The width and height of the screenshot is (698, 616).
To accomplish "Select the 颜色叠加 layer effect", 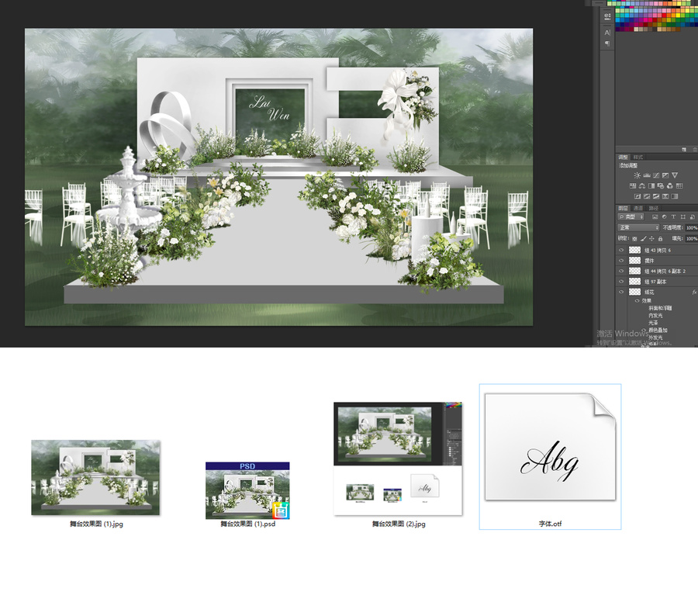I will click(658, 330).
